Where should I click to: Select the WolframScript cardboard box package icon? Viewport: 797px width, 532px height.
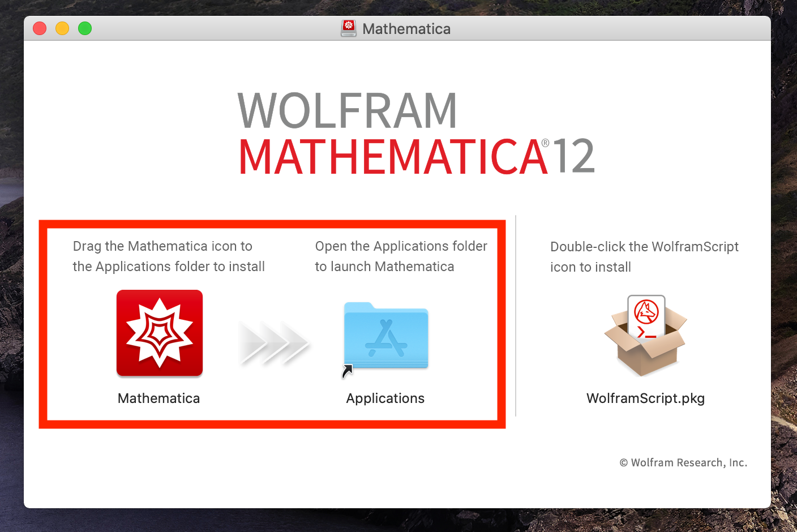[x=646, y=336]
